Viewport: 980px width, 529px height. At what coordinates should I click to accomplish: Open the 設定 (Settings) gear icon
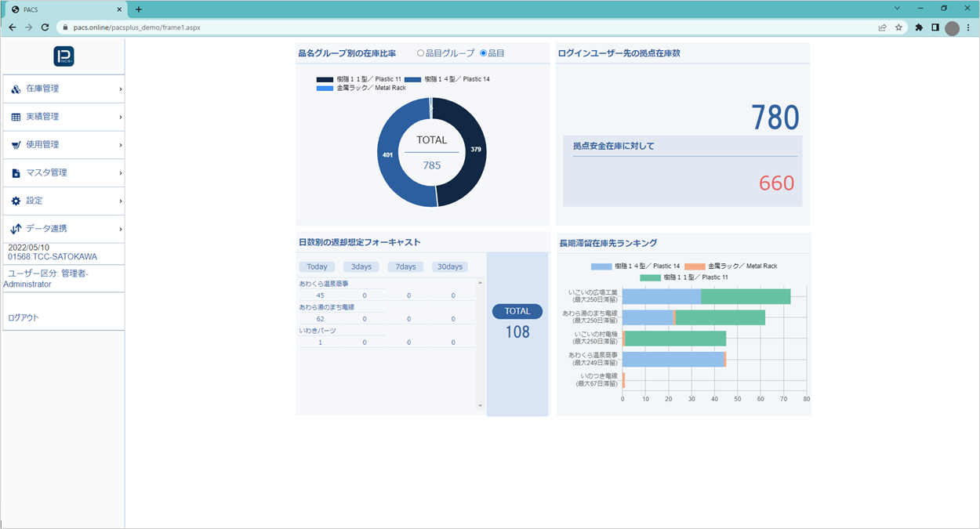17,201
